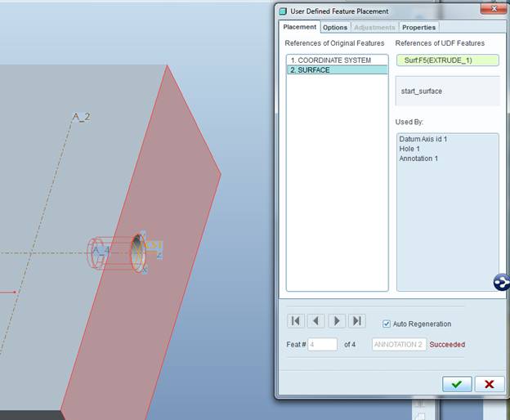Accept placement with green checkmark

point(457,384)
